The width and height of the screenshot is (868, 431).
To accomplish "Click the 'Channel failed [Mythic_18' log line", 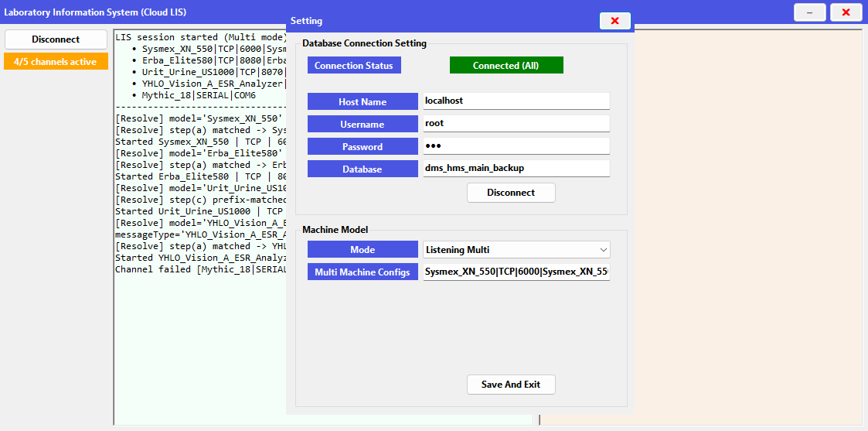I will coord(200,269).
